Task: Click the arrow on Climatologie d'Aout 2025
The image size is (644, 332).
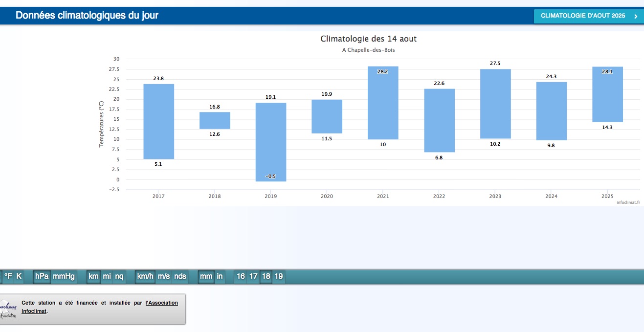Action: [x=635, y=16]
